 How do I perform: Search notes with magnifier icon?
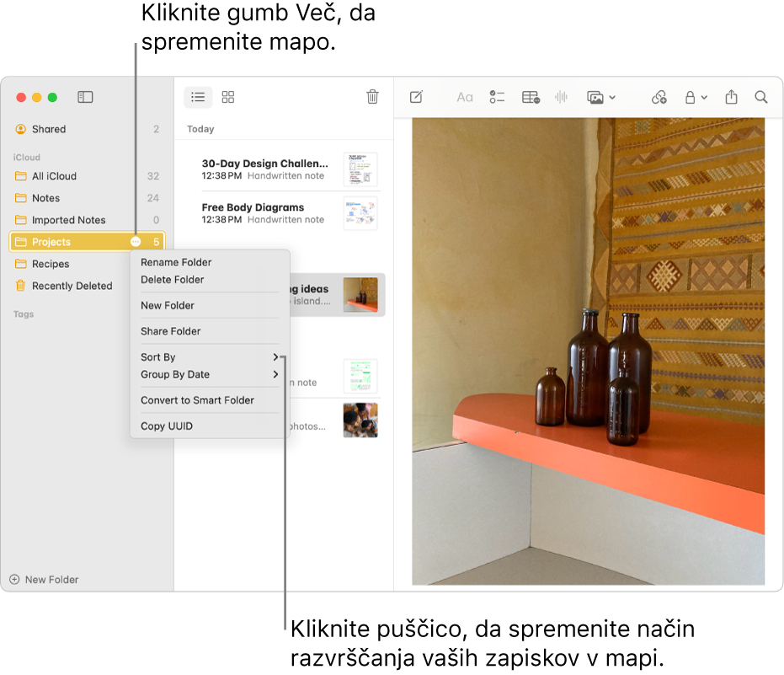tap(761, 97)
